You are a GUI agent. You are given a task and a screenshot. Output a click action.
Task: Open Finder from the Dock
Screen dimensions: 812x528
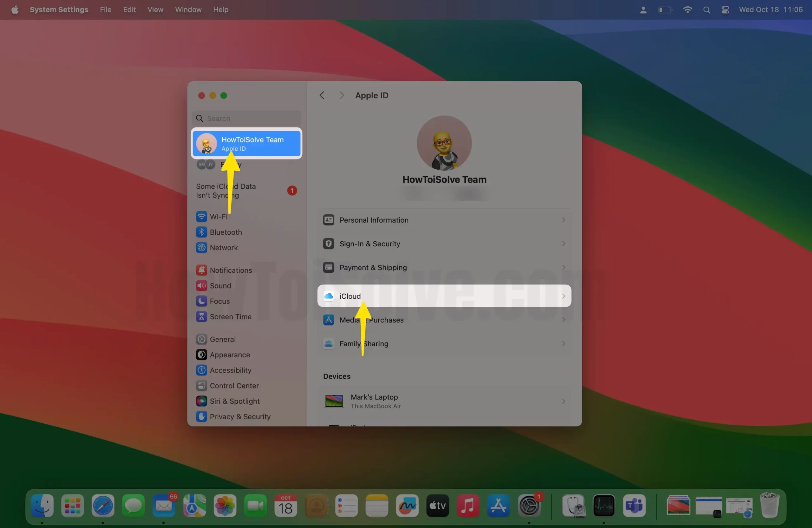click(x=42, y=505)
